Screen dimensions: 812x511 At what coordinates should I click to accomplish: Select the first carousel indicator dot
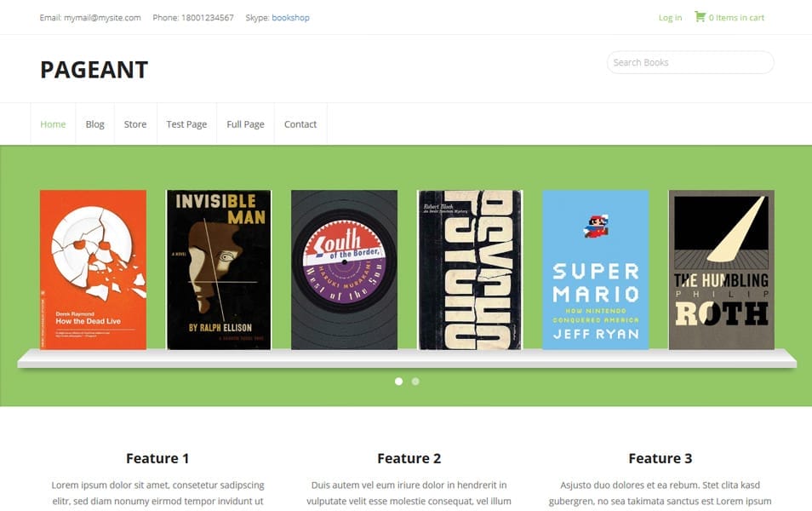click(398, 382)
